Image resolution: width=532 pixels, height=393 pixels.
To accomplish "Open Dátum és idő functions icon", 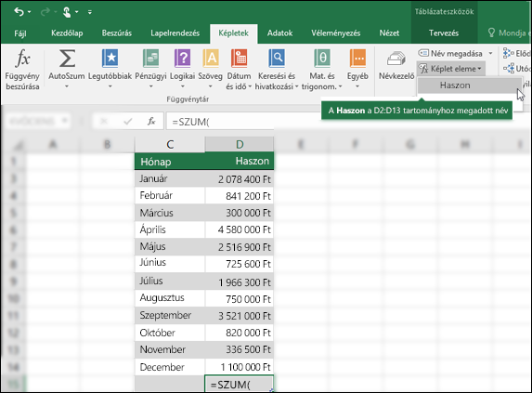I will click(239, 59).
